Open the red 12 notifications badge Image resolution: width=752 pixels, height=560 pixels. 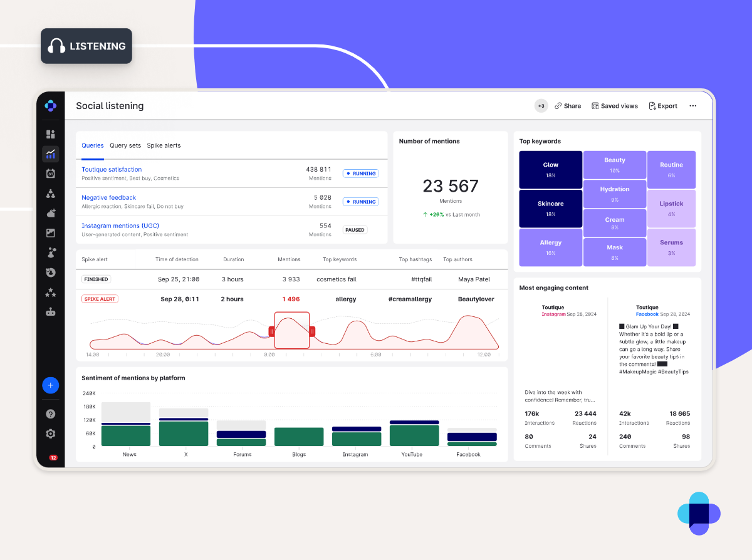point(53,458)
